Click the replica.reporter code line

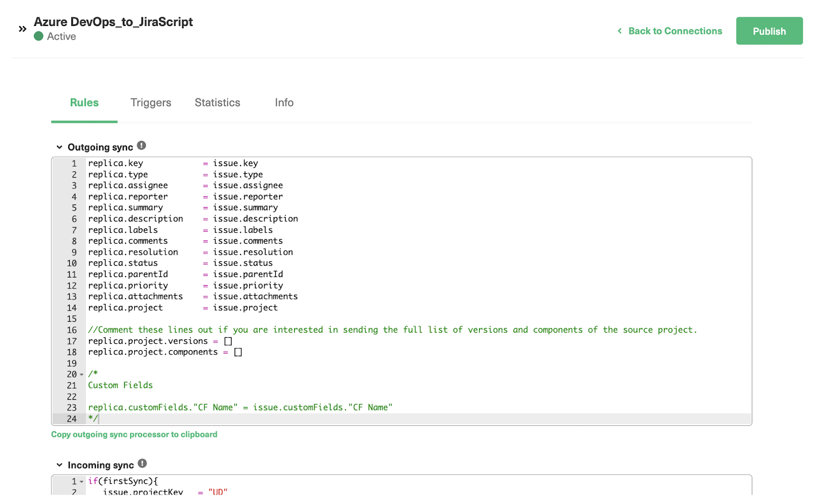[185, 197]
